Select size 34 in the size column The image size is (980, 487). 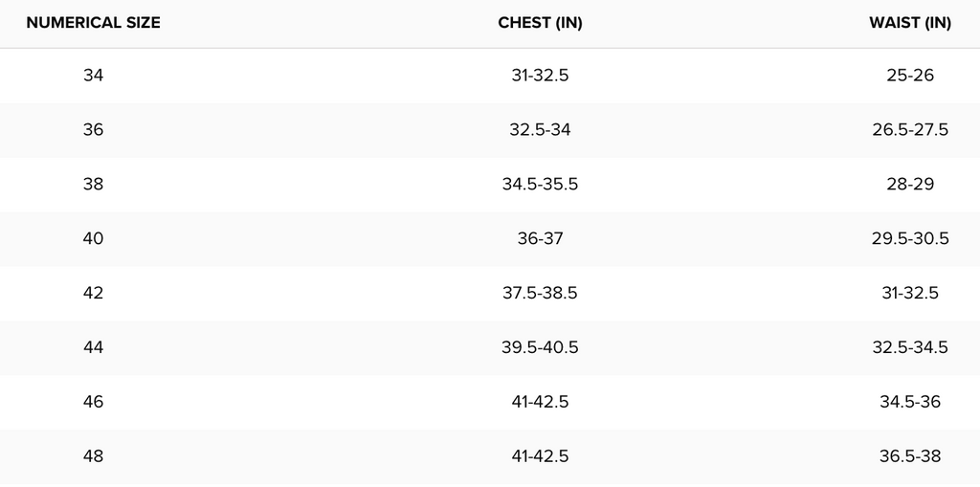pyautogui.click(x=93, y=76)
